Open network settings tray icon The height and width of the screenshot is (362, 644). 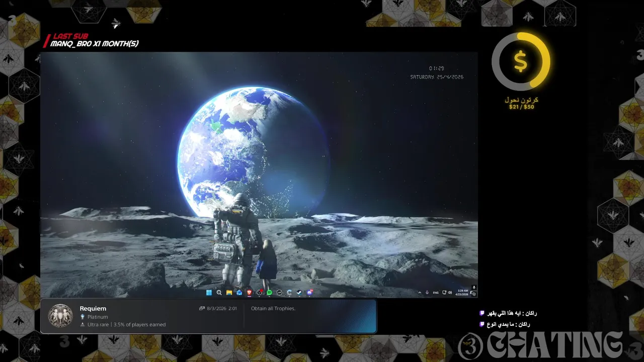444,293
